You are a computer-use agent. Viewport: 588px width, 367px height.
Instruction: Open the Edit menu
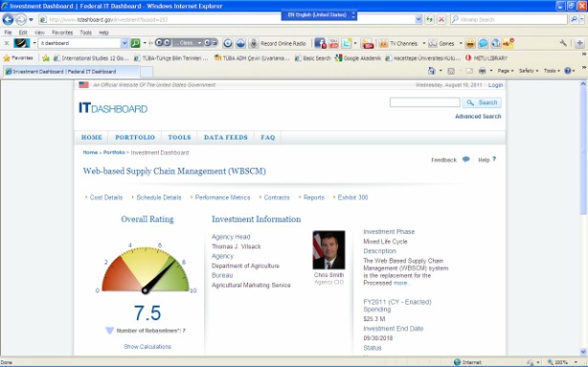coord(23,33)
